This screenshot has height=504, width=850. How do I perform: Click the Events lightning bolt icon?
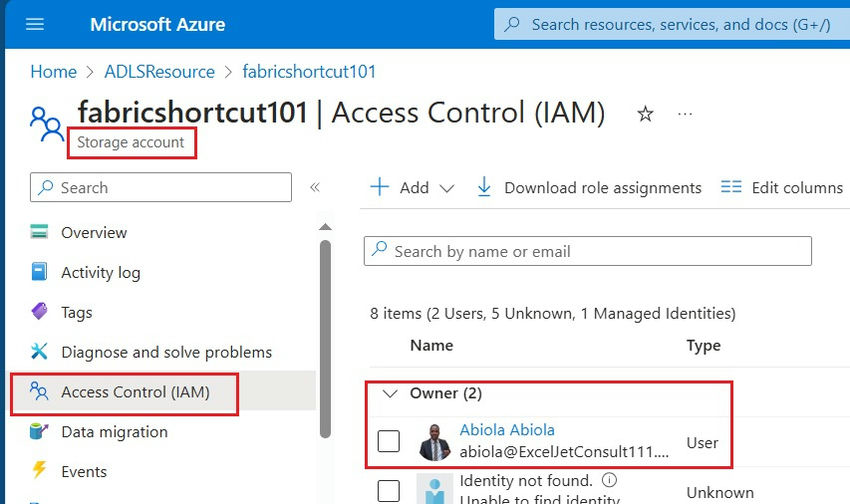40,471
